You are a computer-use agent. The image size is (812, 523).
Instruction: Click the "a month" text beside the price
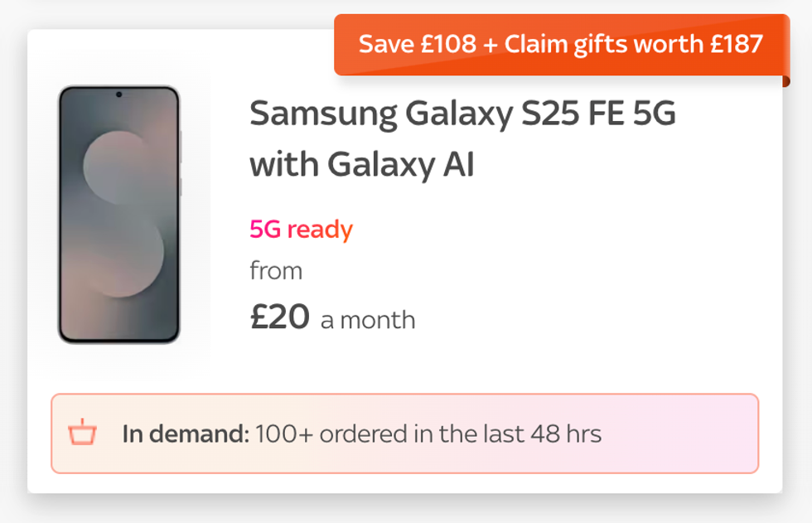coord(368,320)
